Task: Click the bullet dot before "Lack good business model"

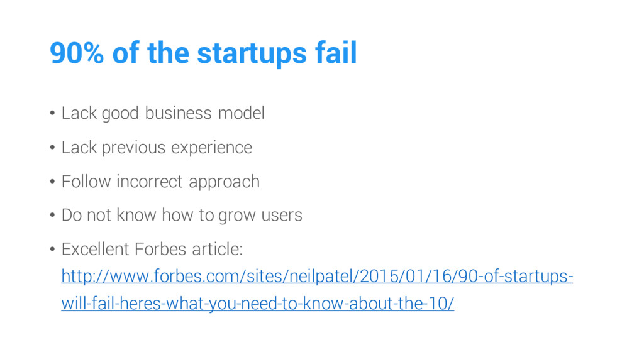Action: click(x=52, y=114)
